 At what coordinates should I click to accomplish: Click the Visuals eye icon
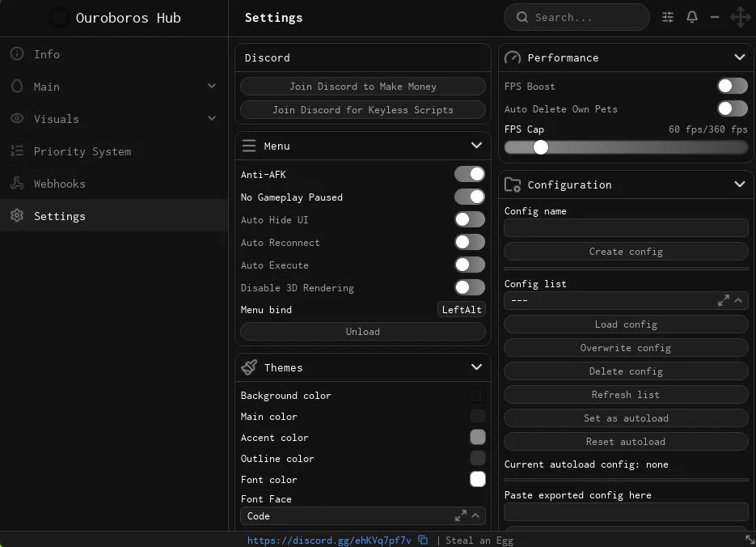click(x=17, y=118)
